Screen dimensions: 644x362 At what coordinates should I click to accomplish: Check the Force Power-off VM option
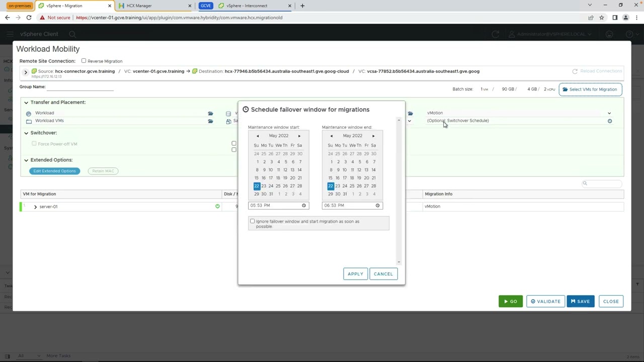(x=34, y=144)
